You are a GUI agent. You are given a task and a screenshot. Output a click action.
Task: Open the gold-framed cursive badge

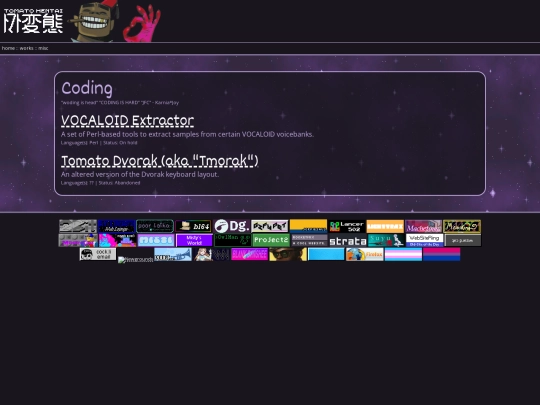[462, 226]
